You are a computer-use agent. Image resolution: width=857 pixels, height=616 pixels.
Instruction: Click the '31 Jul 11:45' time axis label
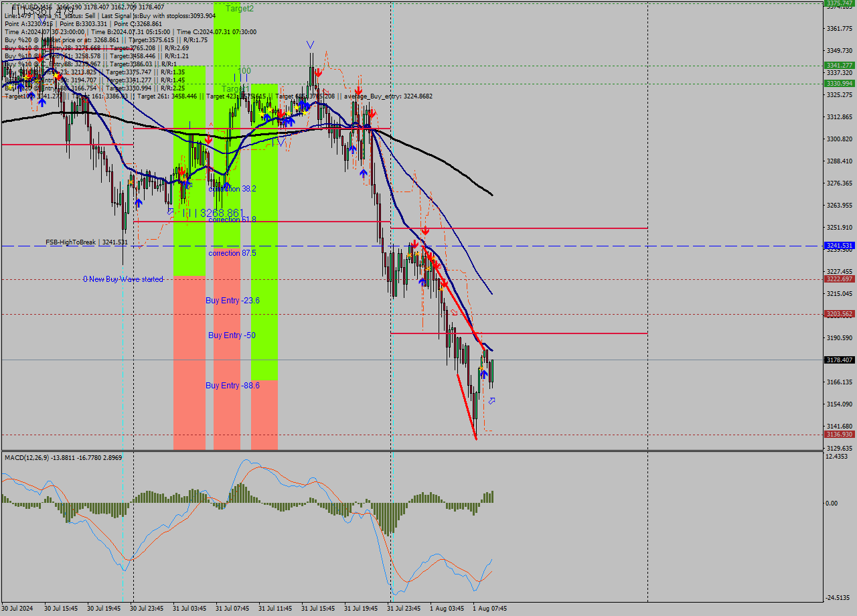275,609
